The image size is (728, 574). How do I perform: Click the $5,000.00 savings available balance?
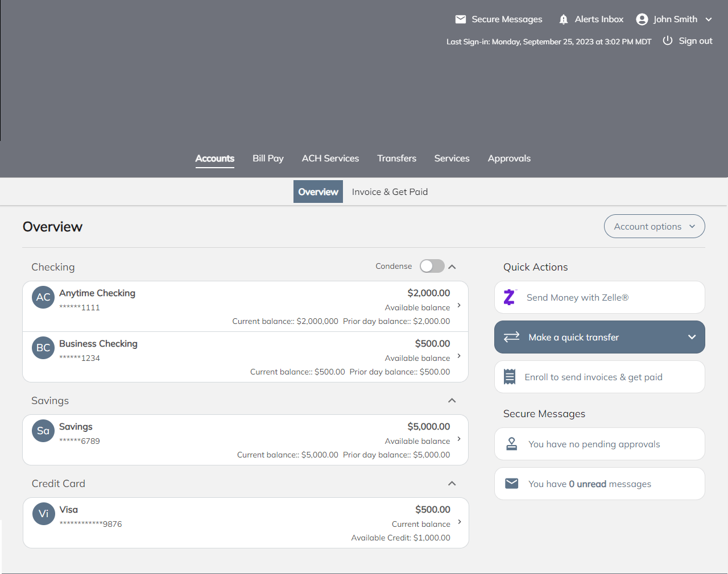pos(429,427)
